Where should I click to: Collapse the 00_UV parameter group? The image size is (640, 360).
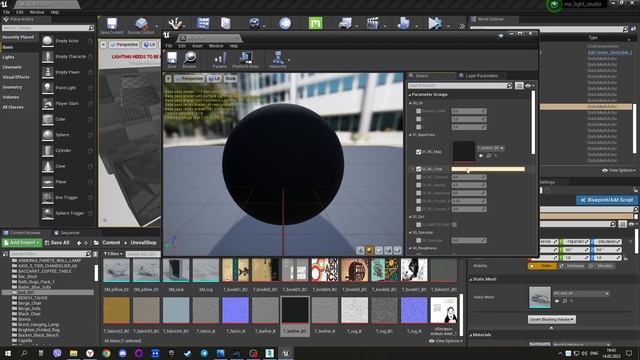[x=411, y=103]
